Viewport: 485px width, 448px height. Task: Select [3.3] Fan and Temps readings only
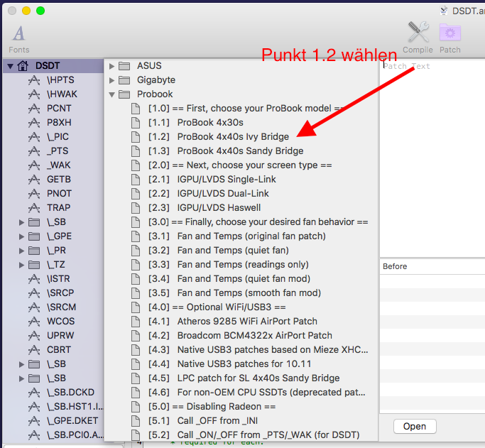coord(229,265)
